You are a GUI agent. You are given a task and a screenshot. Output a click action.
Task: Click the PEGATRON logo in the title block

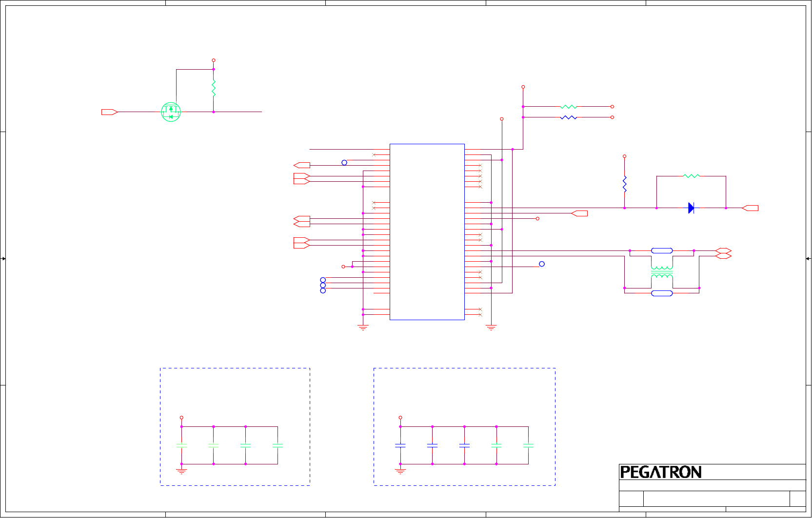pos(661,472)
